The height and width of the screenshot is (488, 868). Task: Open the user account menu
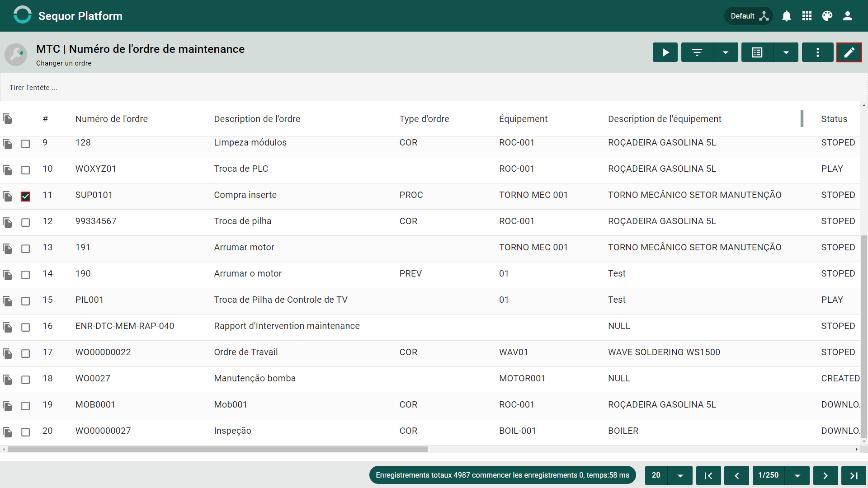[x=848, y=16]
